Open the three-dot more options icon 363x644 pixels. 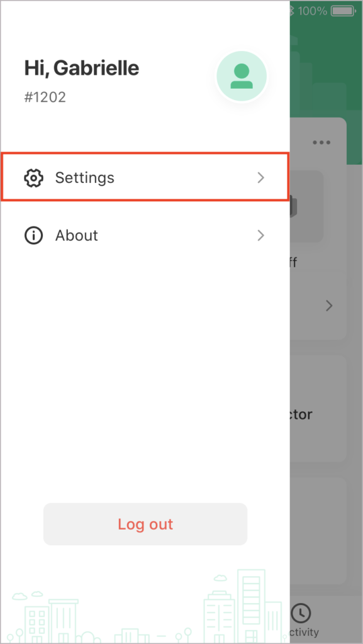[321, 143]
